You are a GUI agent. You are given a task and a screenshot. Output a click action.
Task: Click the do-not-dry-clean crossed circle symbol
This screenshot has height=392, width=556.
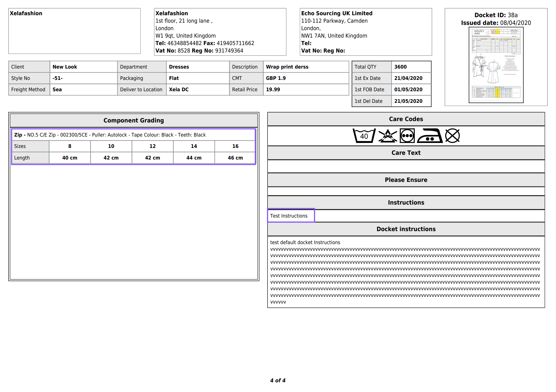(452, 136)
